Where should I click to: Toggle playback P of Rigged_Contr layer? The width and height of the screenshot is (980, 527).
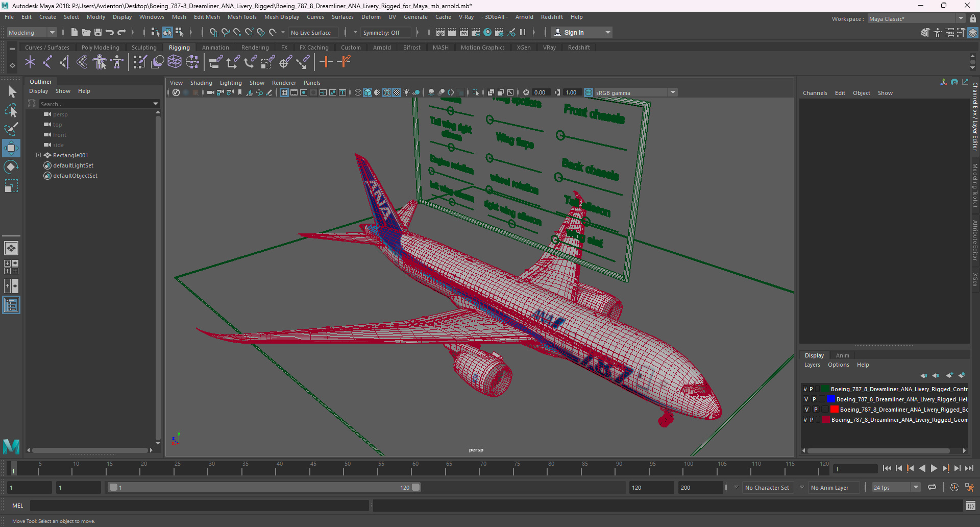[x=811, y=389]
